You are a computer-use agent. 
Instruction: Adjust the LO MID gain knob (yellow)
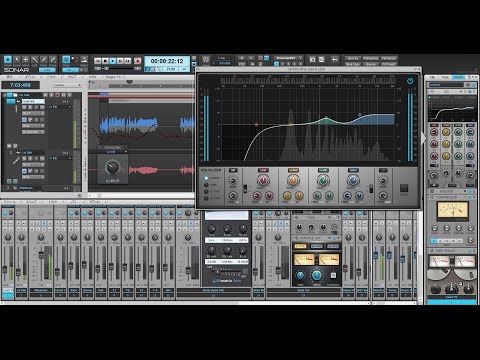tap(293, 180)
